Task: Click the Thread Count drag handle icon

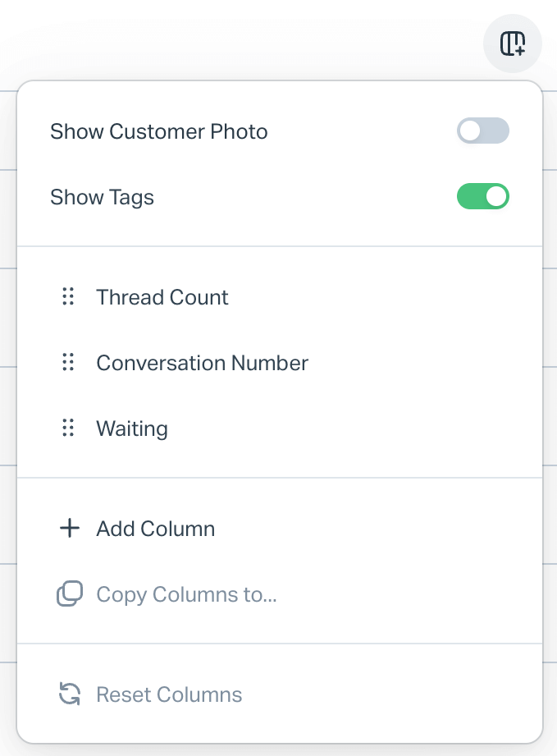Action: click(x=68, y=296)
